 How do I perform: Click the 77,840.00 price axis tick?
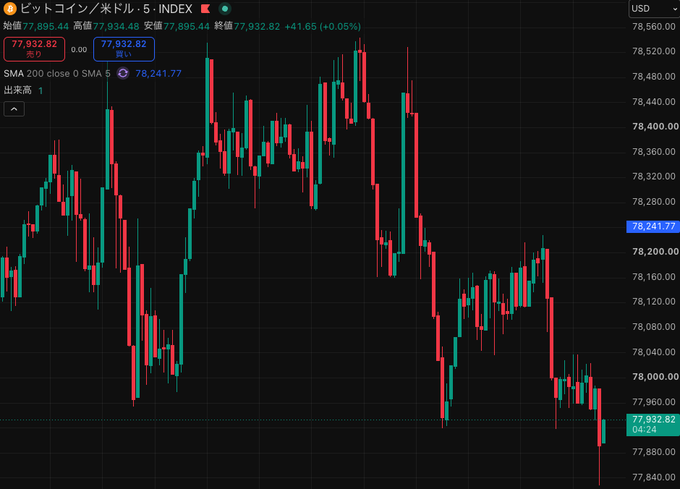(x=654, y=477)
